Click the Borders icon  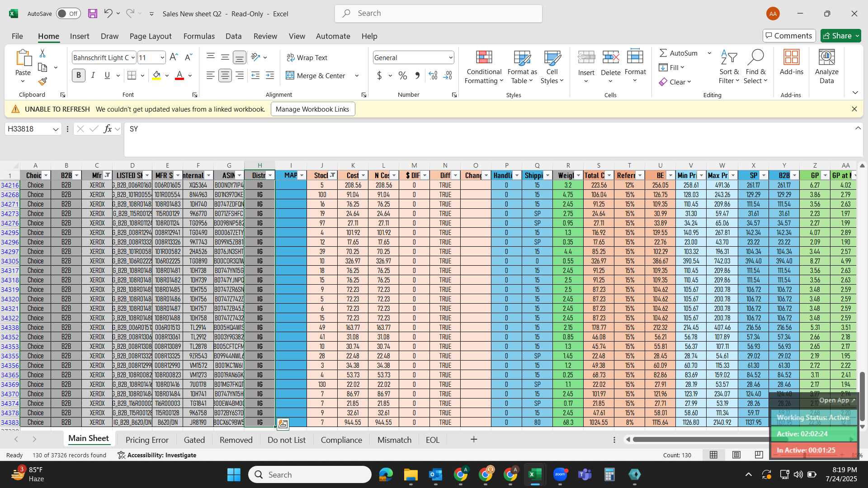132,75
